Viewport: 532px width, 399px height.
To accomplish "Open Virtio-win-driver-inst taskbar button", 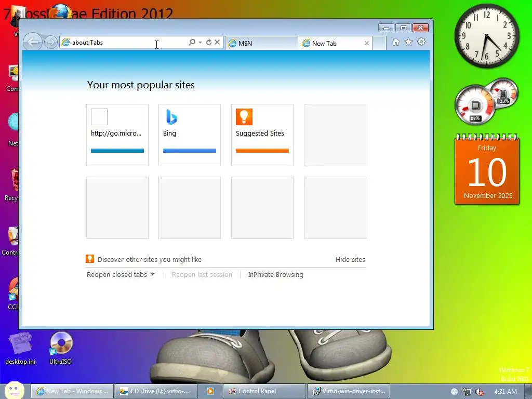I will click(x=349, y=391).
